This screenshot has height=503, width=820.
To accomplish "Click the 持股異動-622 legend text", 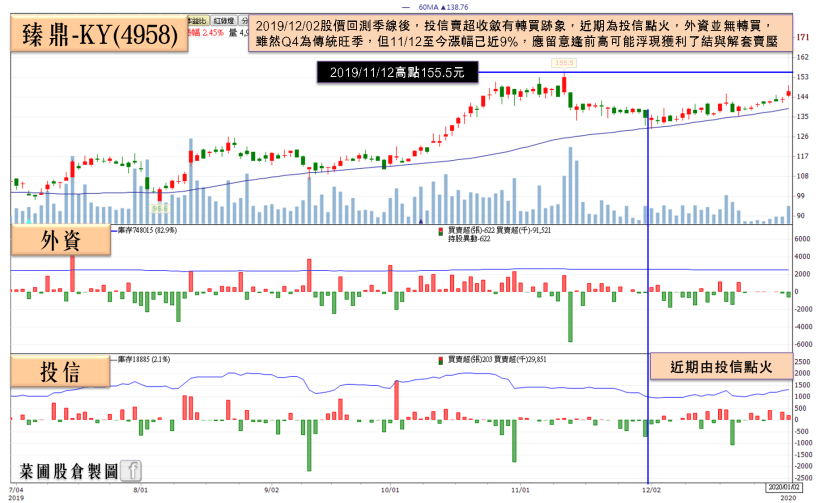I will pyautogui.click(x=469, y=239).
